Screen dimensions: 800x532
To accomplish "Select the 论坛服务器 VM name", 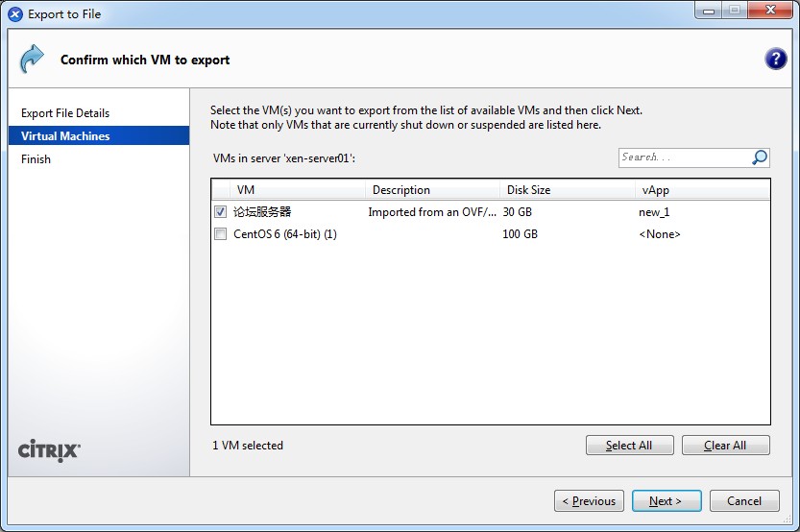I will 262,211.
